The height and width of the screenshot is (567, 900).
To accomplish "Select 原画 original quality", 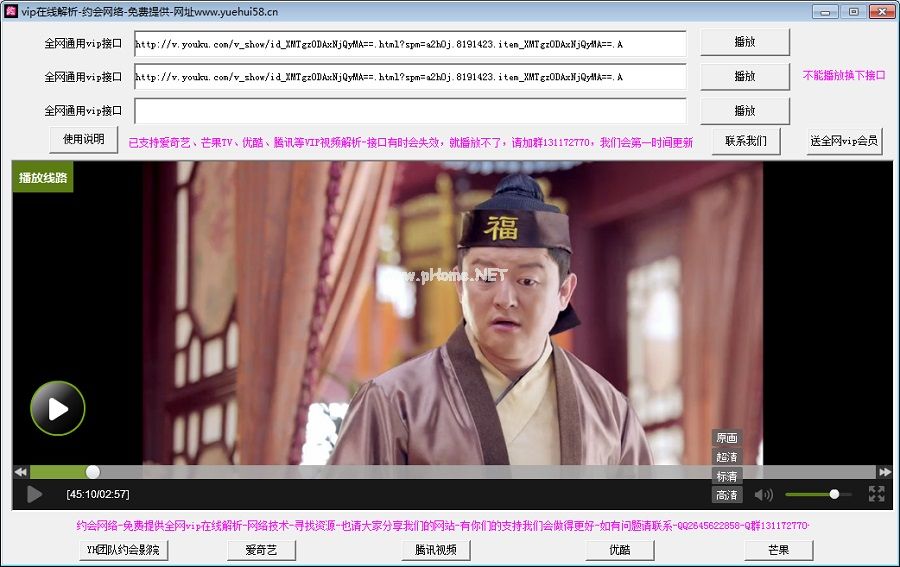I will pyautogui.click(x=727, y=438).
